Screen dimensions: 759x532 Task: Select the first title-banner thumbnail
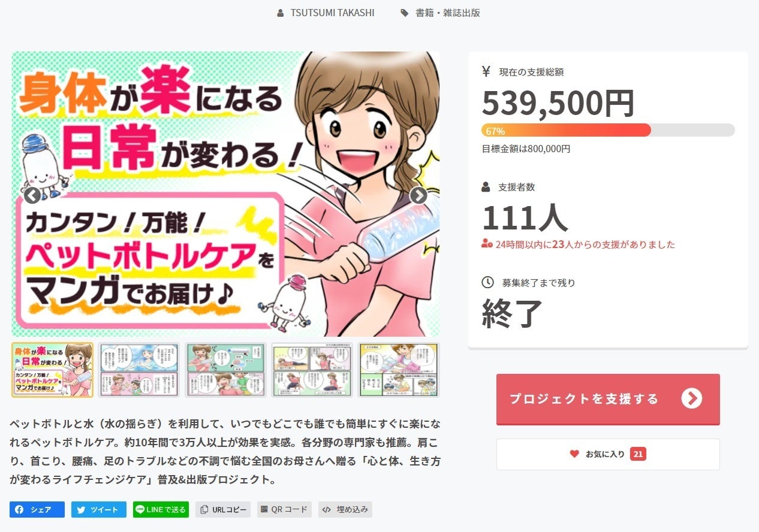click(x=53, y=370)
